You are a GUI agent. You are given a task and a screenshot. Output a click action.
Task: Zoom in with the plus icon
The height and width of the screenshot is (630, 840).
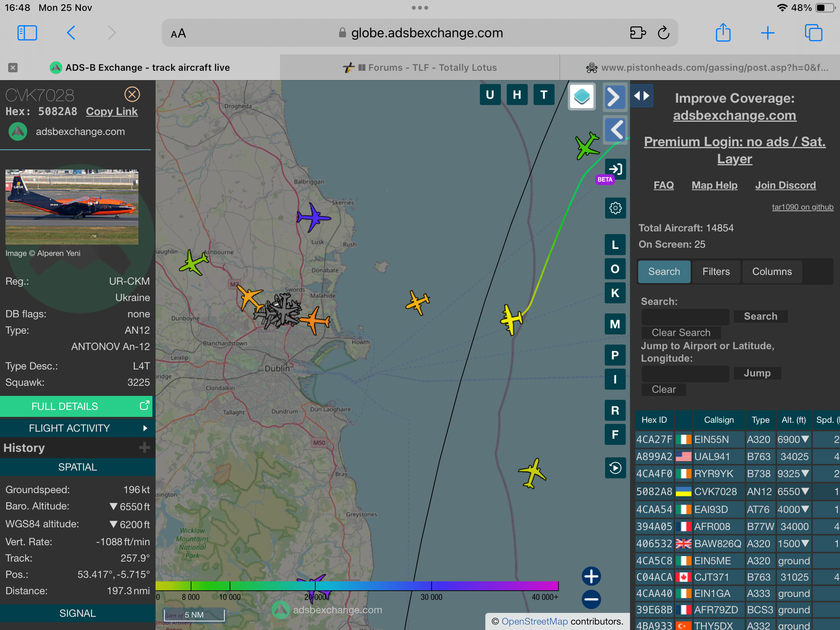591,576
